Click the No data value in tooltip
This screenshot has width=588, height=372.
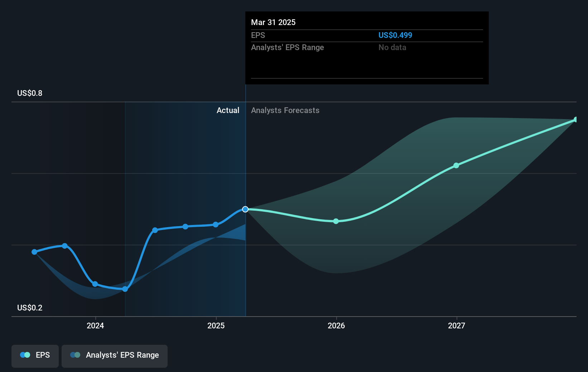click(392, 48)
